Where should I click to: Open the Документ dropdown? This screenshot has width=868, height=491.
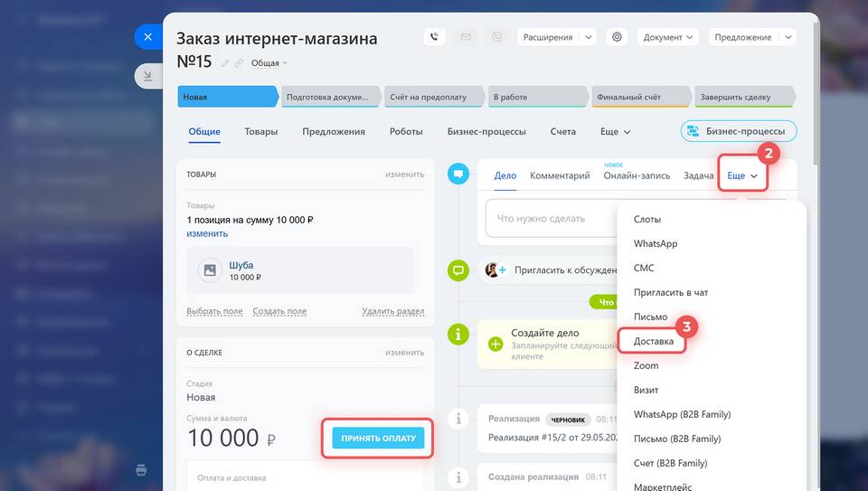click(668, 37)
